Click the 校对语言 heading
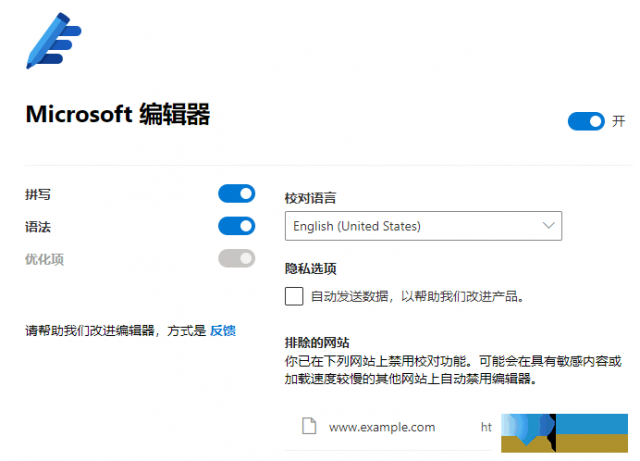640x461 pixels. [310, 198]
